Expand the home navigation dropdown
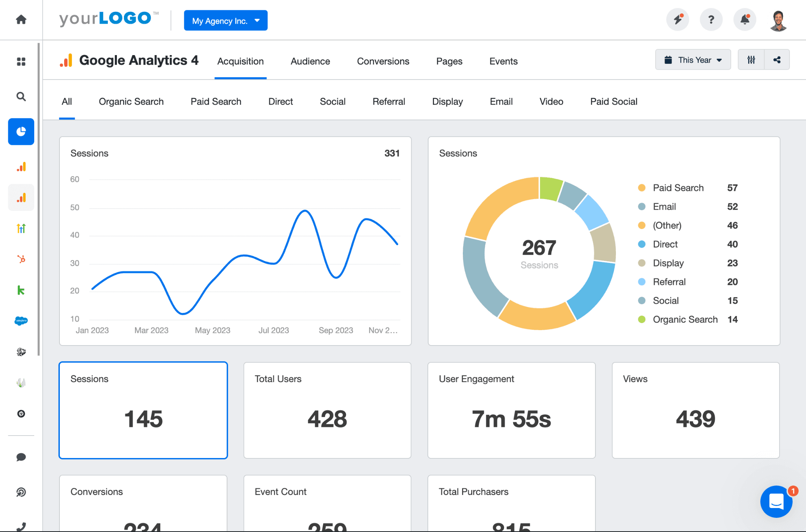806x532 pixels. (21, 20)
